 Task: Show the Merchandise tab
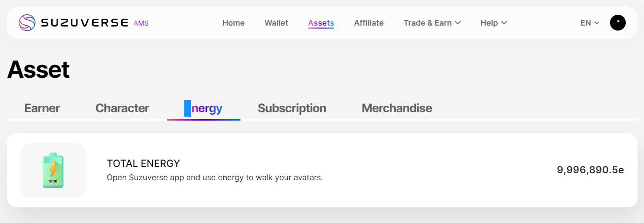pos(397,108)
